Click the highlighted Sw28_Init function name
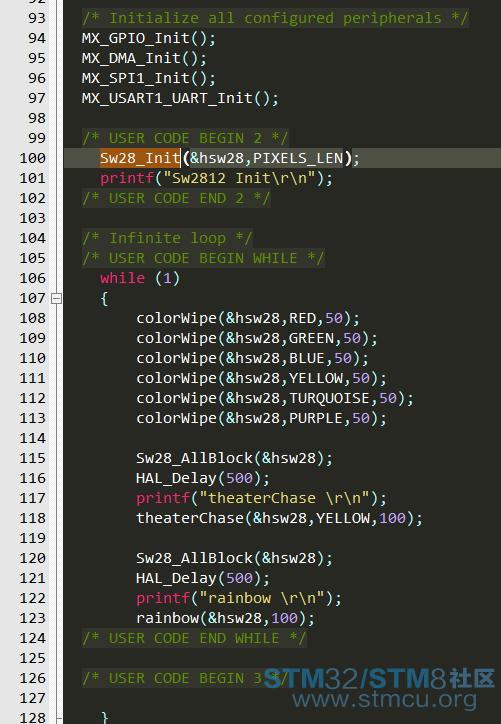 click(x=140, y=158)
